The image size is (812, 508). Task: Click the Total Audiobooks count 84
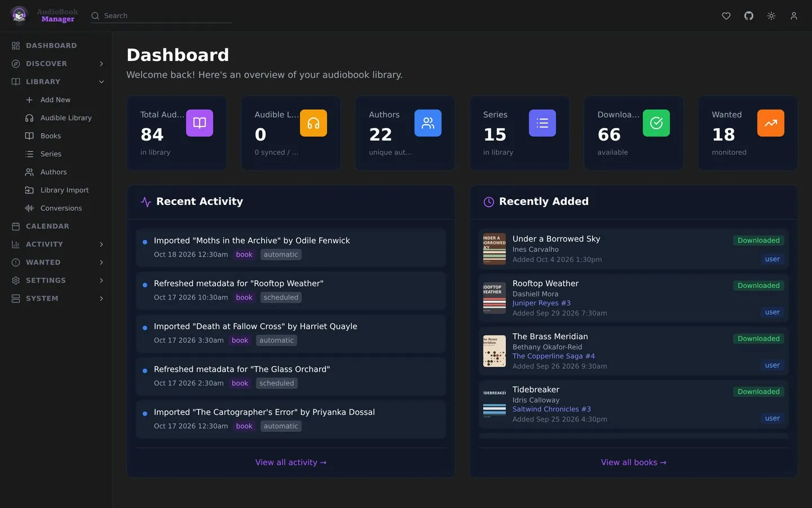coord(152,134)
